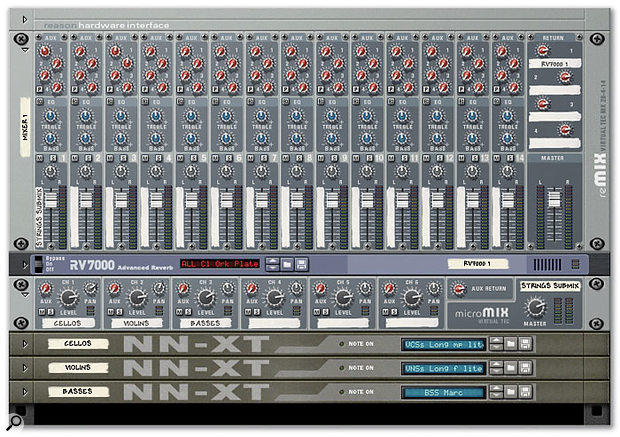Click the ALL C1 Ork Plate patch display
620x437 pixels.
coord(220,264)
